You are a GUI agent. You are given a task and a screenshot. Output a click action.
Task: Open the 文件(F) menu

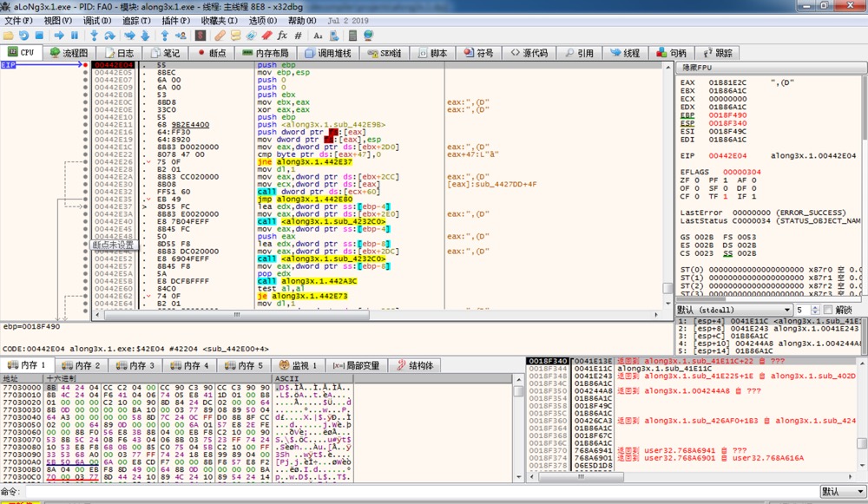coord(18,21)
